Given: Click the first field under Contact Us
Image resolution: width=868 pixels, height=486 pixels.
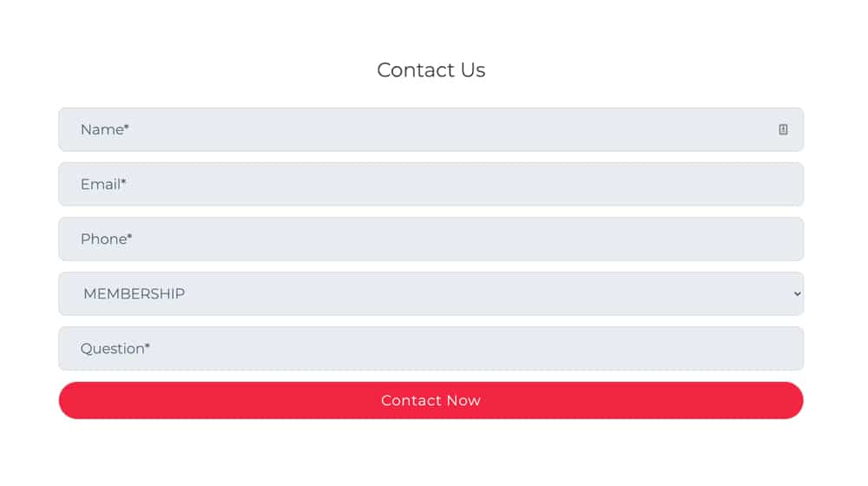Looking at the screenshot, I should (x=431, y=129).
